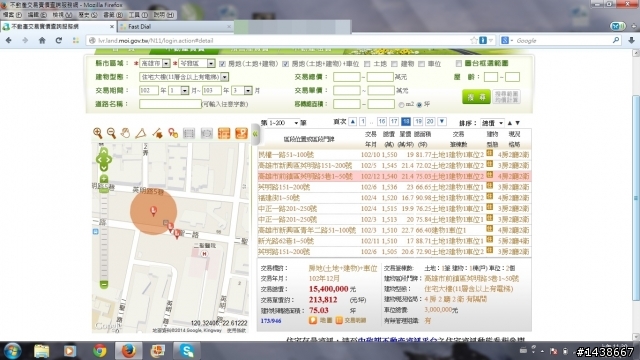The image size is (640, 360).
Task: Go to results page 19
Action: click(418, 122)
